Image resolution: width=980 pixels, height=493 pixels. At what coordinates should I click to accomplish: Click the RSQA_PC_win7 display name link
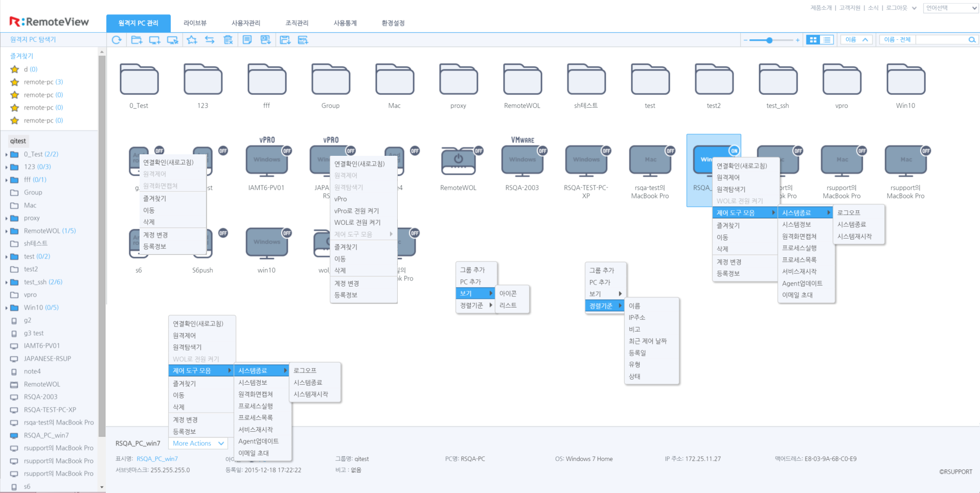coord(157,459)
